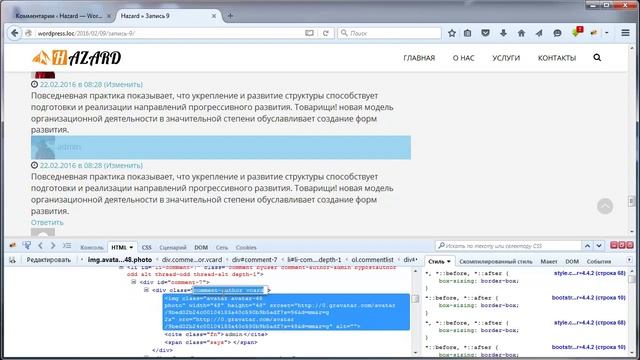Activate the Firebug element inspector icon

point(27,245)
